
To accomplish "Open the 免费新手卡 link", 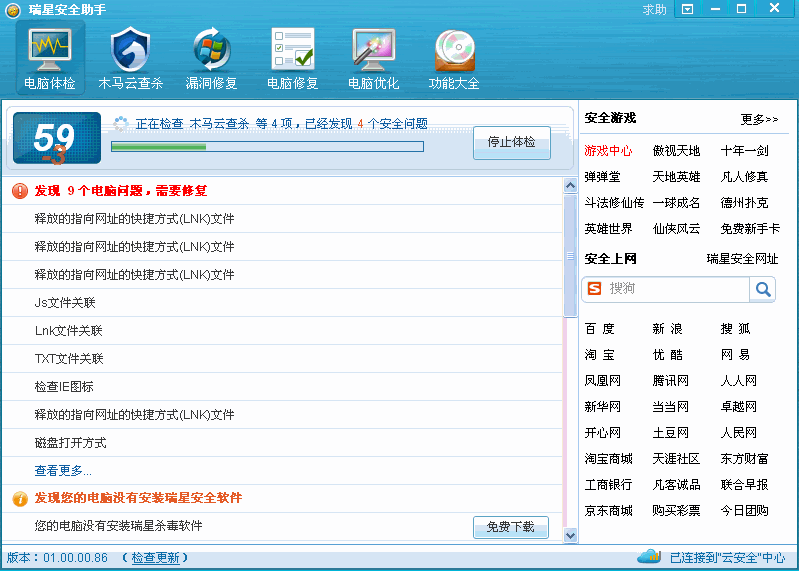I will 750,229.
